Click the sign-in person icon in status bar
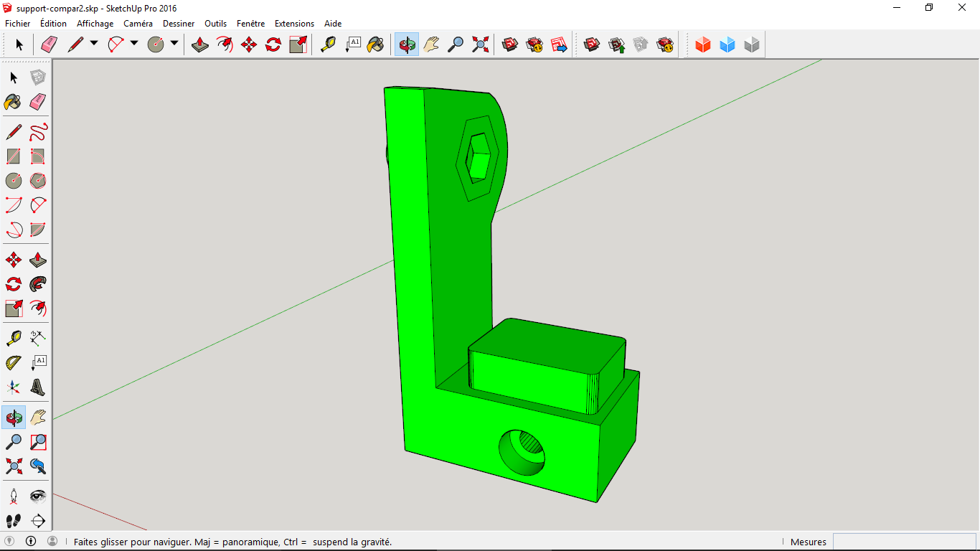This screenshot has width=980, height=551. [52, 542]
